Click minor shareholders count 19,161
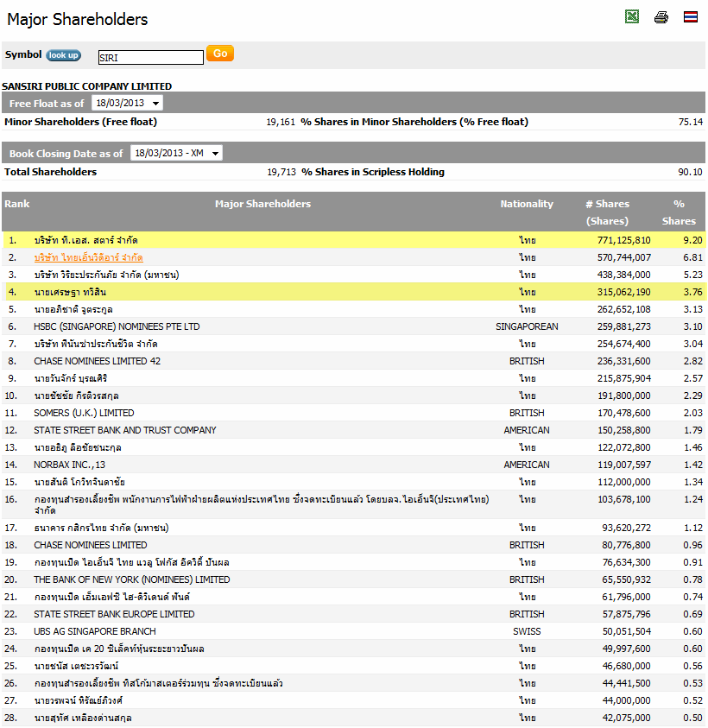Image resolution: width=708 pixels, height=728 pixels. pos(281,122)
